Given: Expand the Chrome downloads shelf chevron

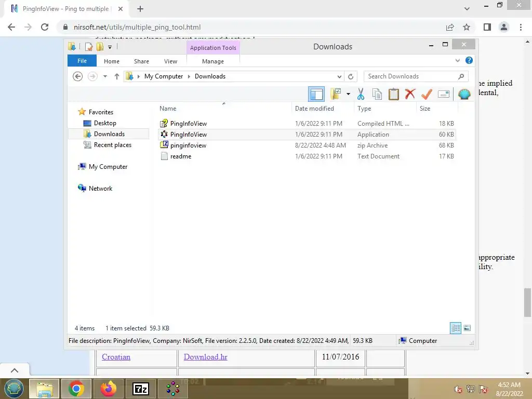Looking at the screenshot, I should [15, 370].
